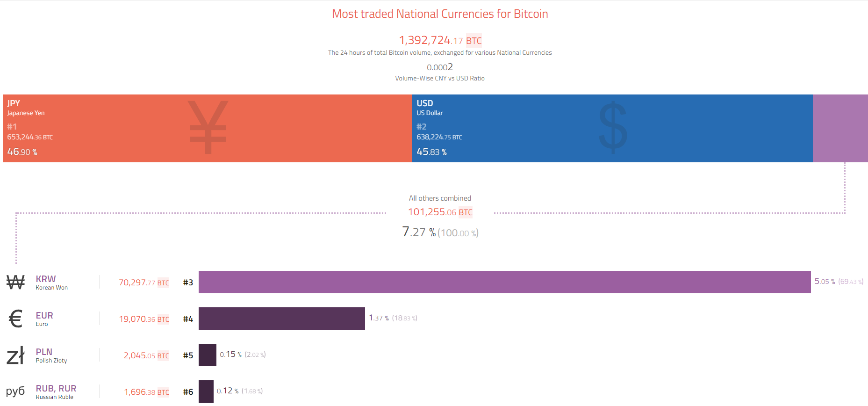The image size is (868, 406).
Task: Click the purple others segment of top bar
Action: pos(840,129)
